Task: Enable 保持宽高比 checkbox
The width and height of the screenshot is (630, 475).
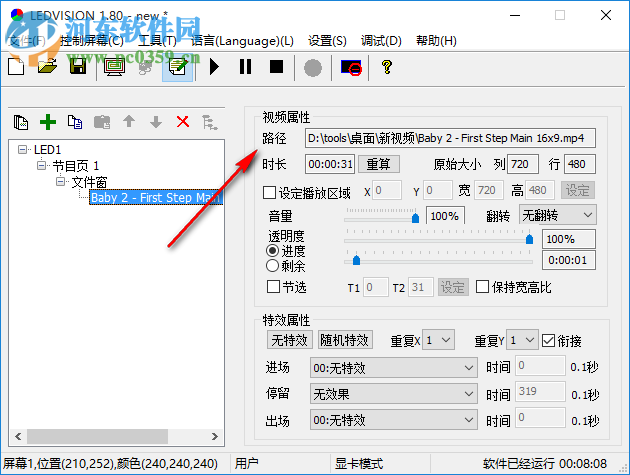Action: 482,287
